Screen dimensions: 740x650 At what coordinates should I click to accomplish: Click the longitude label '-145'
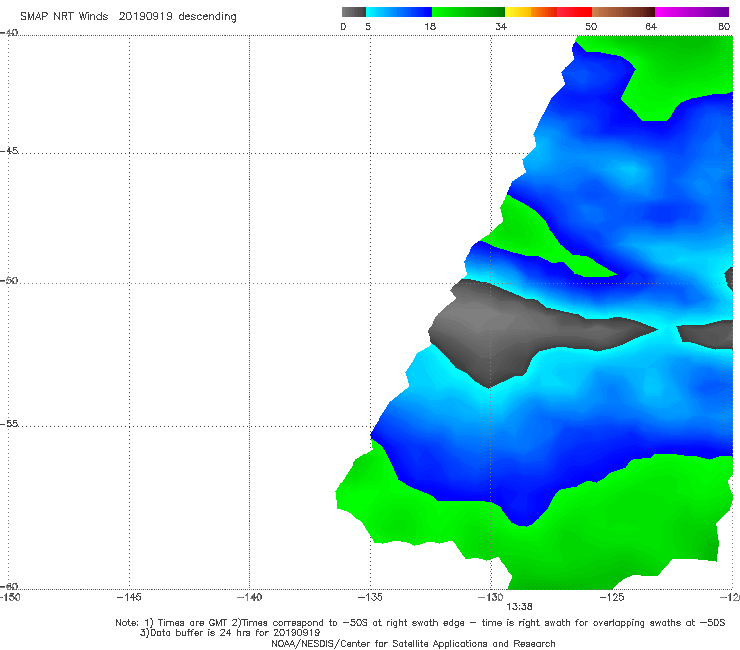tap(129, 597)
